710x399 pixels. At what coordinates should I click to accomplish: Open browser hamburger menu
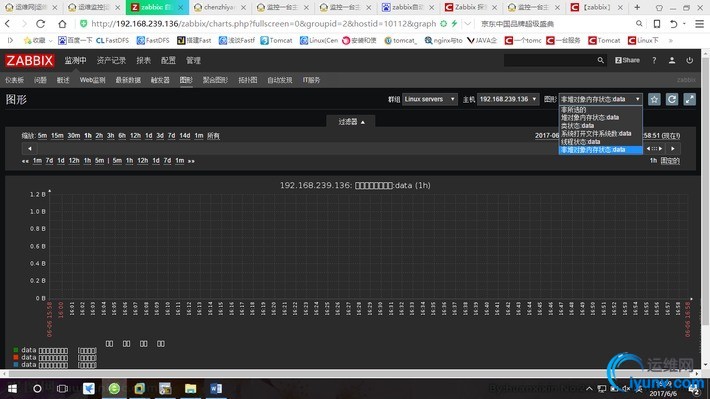[700, 24]
